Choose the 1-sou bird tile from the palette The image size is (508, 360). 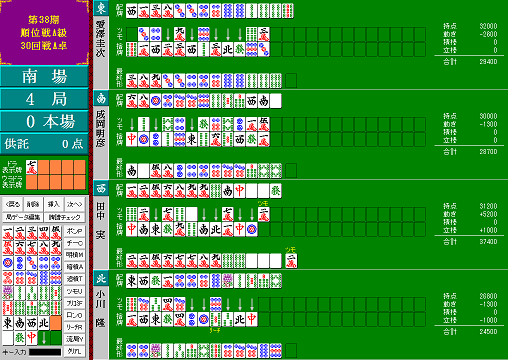[8, 293]
